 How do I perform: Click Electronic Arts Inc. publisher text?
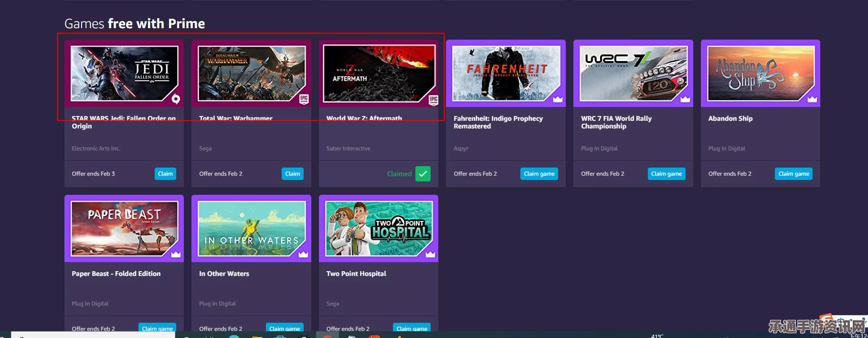click(x=96, y=148)
